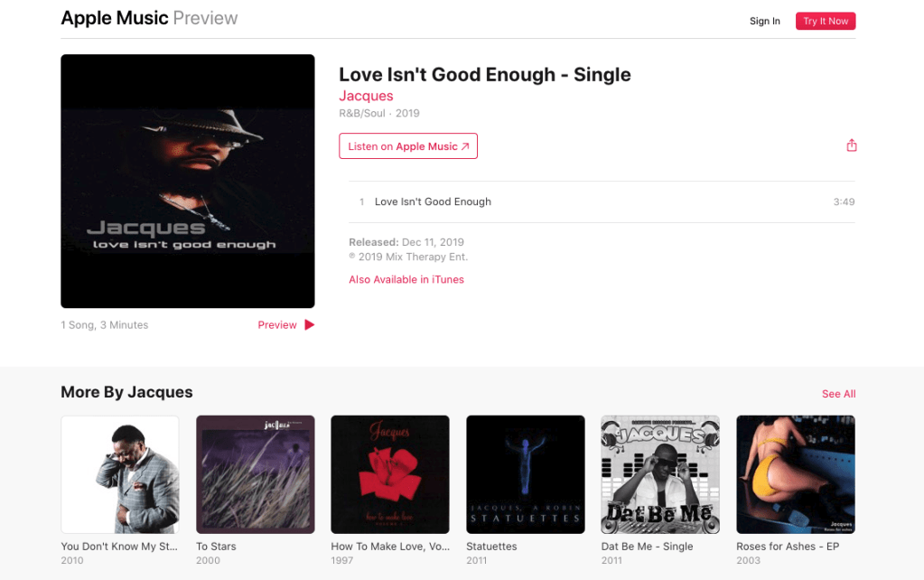Click See All for more albums
Screen dimensions: 924x580
[x=838, y=394]
